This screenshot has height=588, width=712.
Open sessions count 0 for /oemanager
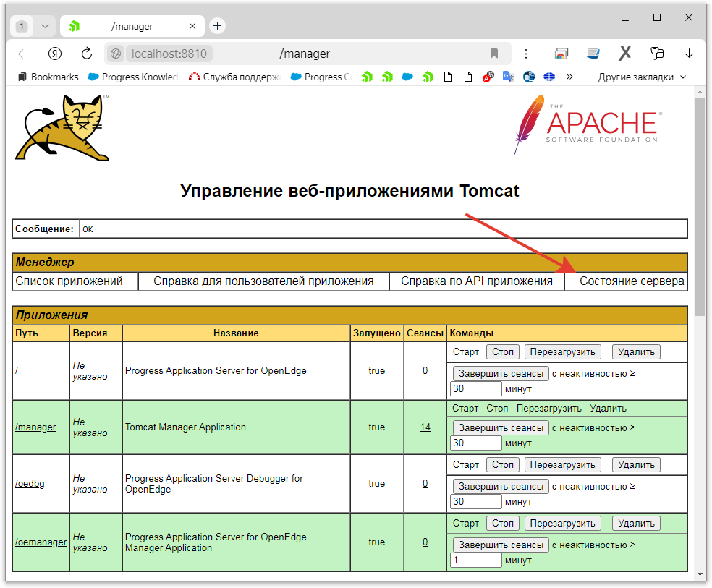(x=425, y=542)
